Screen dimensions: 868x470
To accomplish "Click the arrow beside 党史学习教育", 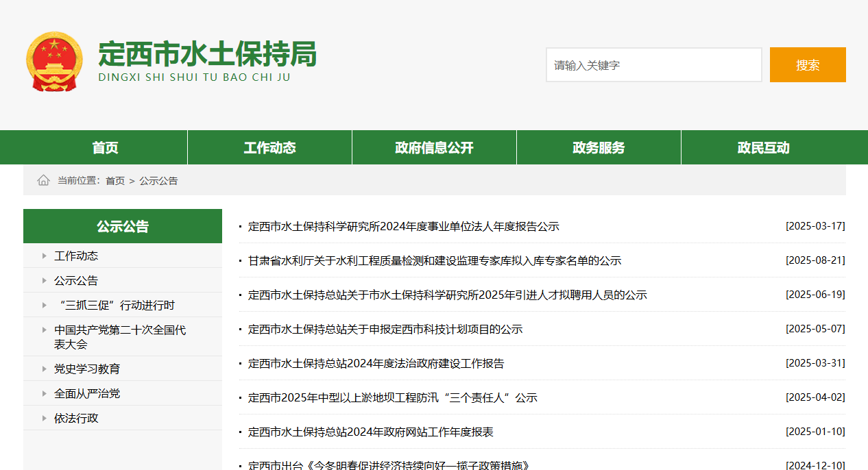I will pos(45,369).
